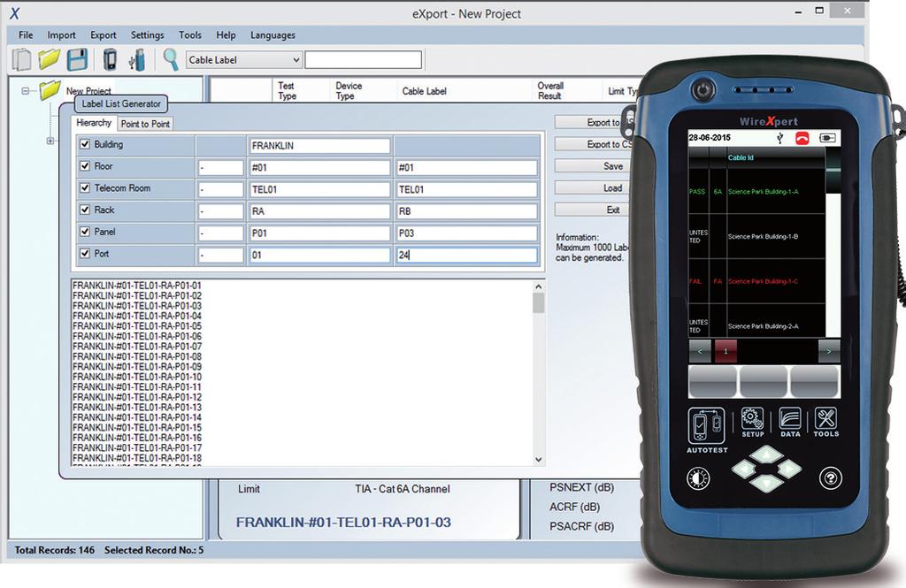Screen dimensions: 906x588
Task: Click the USB drive toolbar icon
Action: (137, 59)
